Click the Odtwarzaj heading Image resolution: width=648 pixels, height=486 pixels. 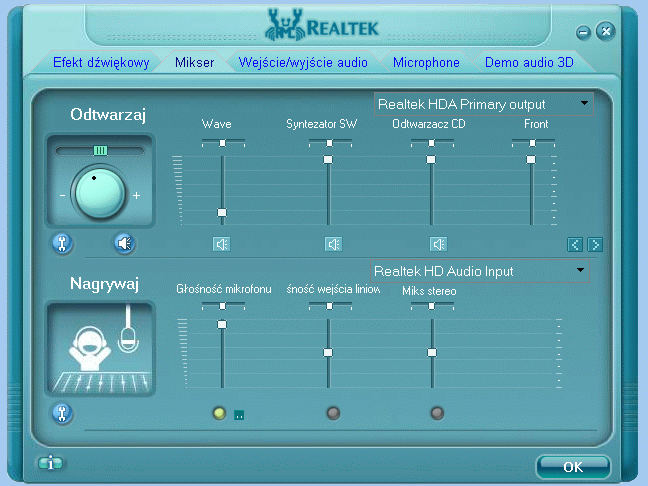click(108, 114)
